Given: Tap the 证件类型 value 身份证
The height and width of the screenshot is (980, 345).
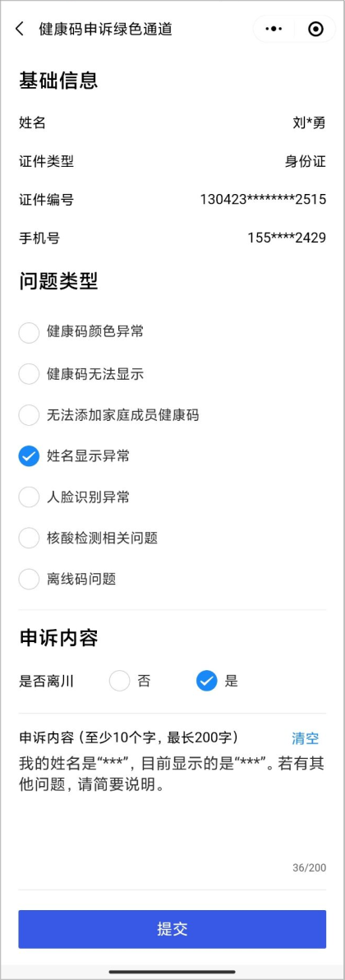Looking at the screenshot, I should click(306, 162).
